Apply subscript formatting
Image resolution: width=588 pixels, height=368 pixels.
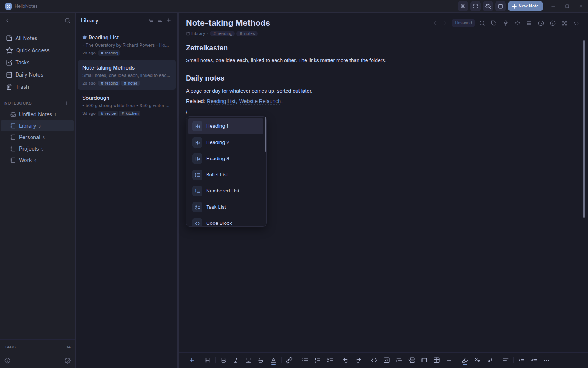coord(477,360)
